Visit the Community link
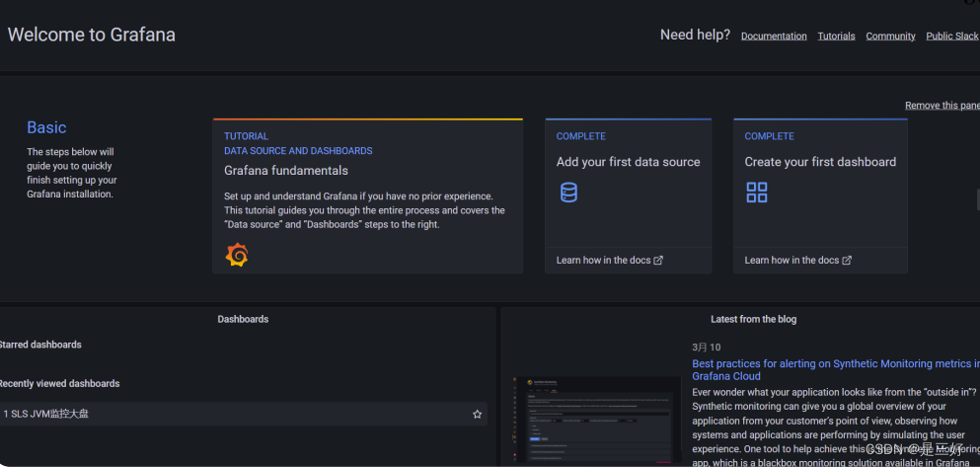980x467 pixels. [890, 37]
